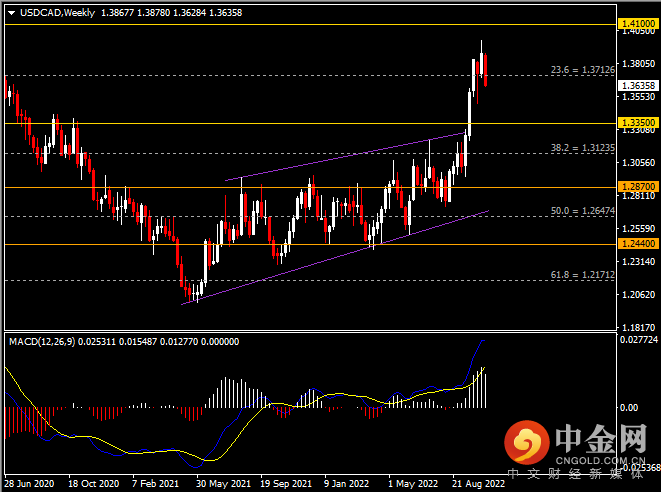This screenshot has height=492, width=661.
Task: Click the 1.20620 price axis value
Action: 639,294
